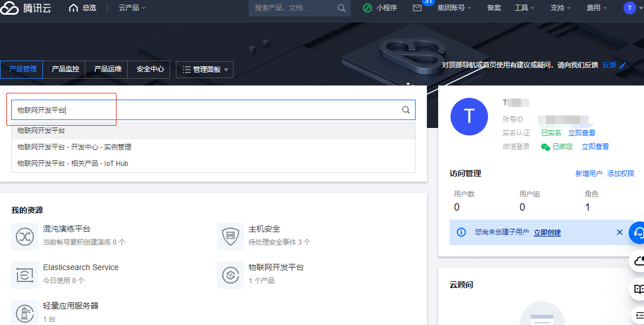
Task: Click the headset customer support floating icon
Action: [x=638, y=232]
